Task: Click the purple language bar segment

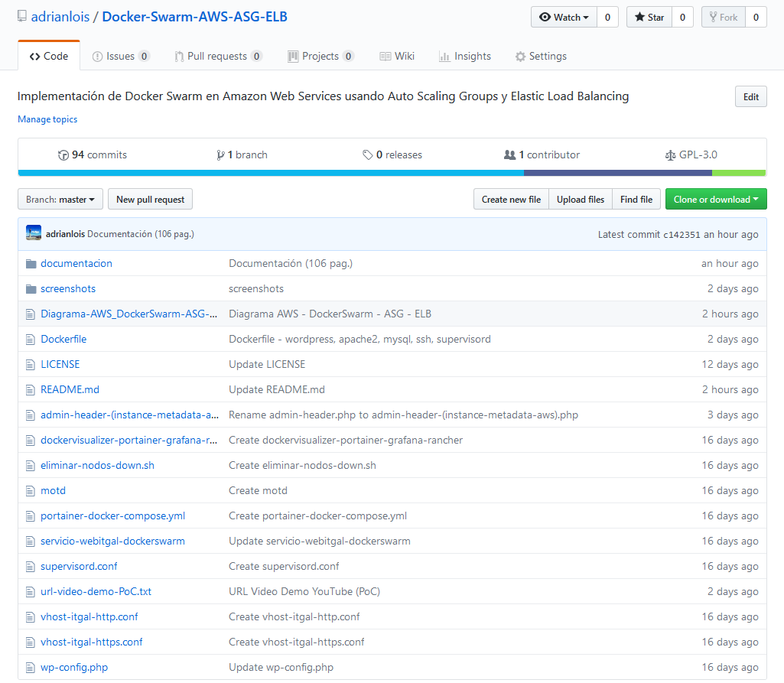Action: click(618, 173)
